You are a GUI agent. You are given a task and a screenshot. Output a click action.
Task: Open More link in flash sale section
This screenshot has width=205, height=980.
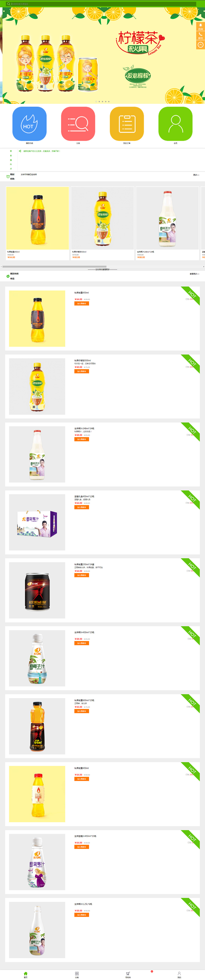(x=196, y=175)
